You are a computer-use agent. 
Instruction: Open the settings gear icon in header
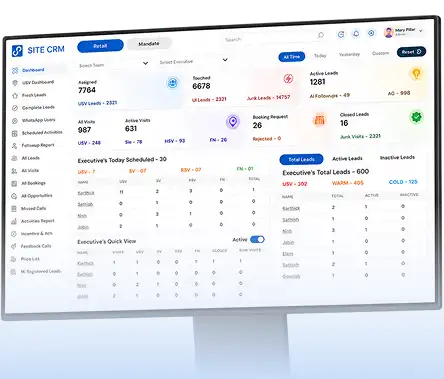tap(371, 33)
